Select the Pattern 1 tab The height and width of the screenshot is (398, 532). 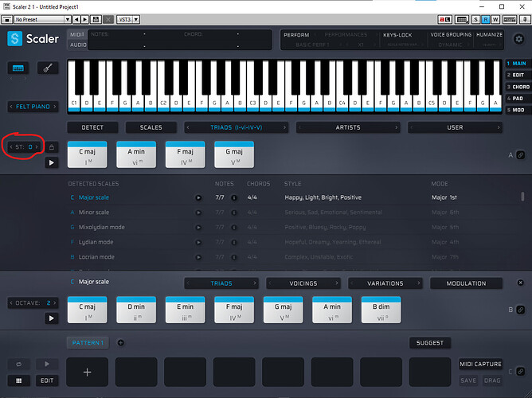pyautogui.click(x=88, y=343)
